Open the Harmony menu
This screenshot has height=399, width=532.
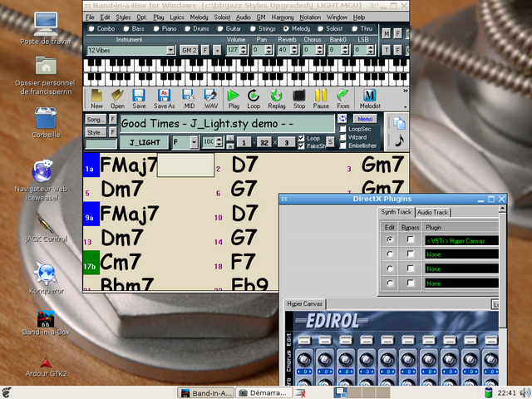(x=283, y=17)
